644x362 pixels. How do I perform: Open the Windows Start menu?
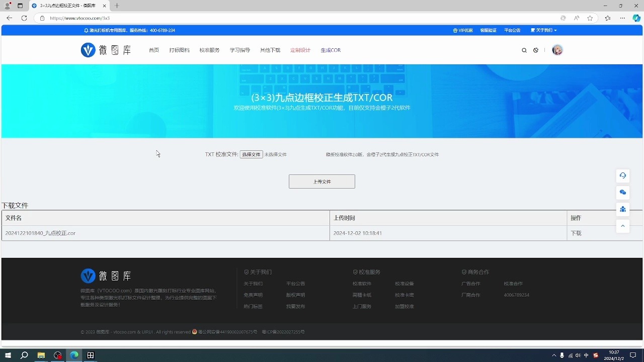[8, 355]
